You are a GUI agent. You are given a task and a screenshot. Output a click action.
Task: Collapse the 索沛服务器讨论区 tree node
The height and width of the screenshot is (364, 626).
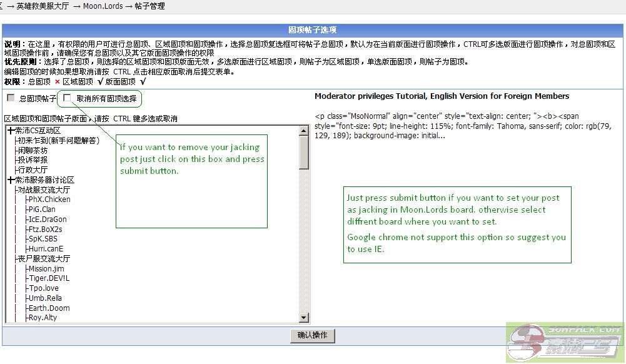pyautogui.click(x=12, y=179)
